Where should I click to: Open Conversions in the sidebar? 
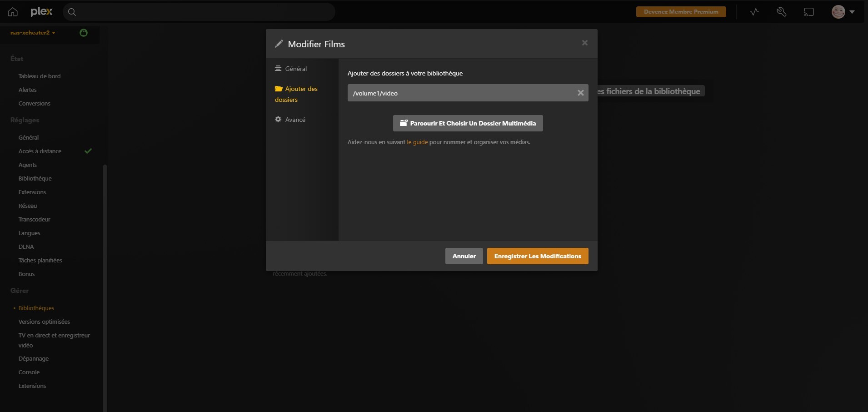point(35,103)
